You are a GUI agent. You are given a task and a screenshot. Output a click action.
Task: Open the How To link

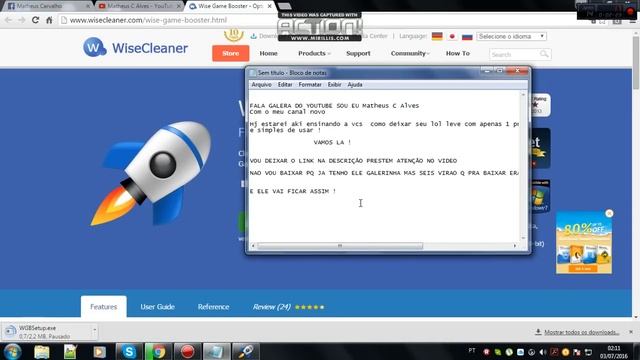(x=458, y=53)
